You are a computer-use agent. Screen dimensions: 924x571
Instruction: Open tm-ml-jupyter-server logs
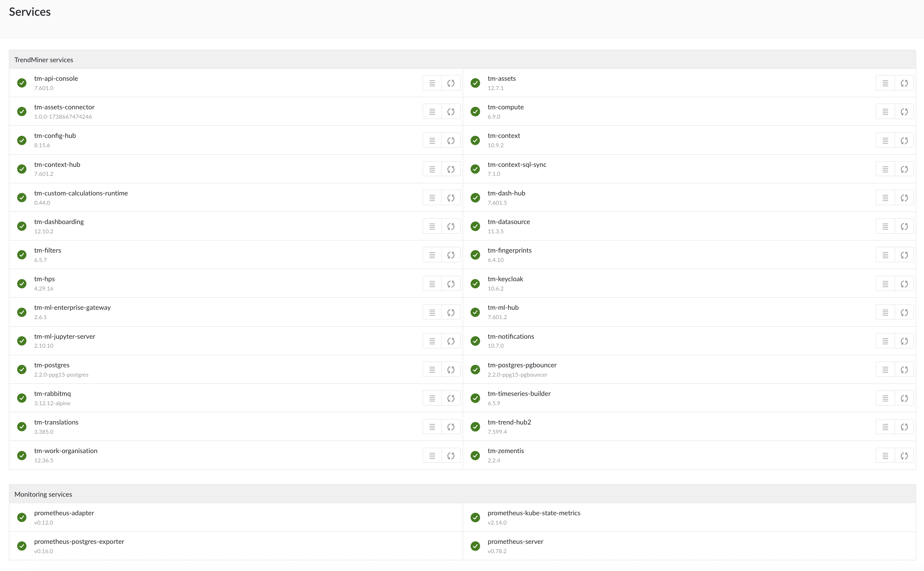click(x=432, y=341)
